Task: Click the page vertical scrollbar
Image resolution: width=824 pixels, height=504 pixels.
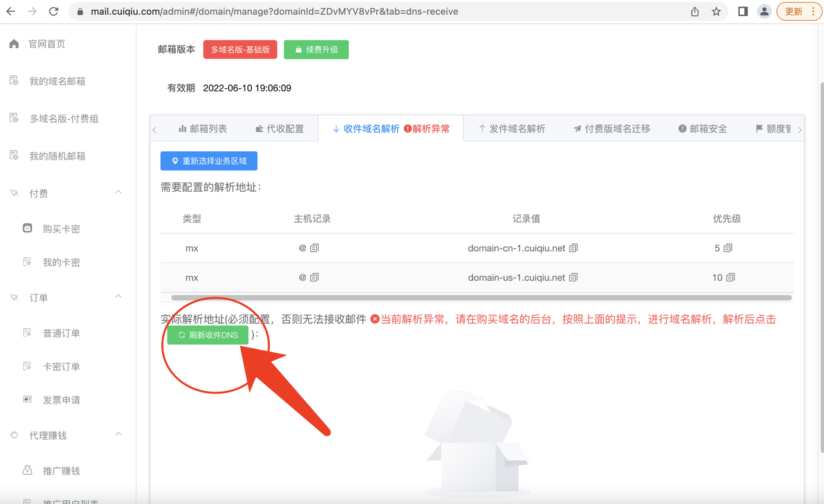Action: tap(821, 267)
